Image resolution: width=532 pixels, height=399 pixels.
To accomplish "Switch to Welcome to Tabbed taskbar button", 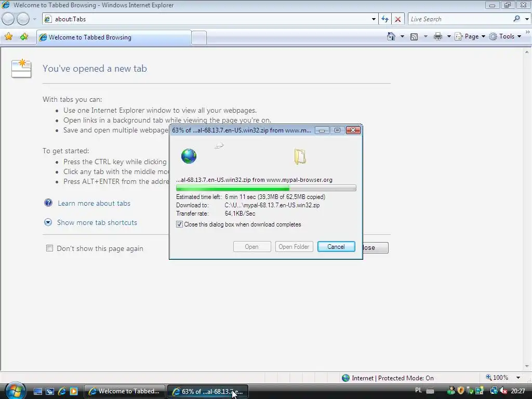I will pos(125,391).
